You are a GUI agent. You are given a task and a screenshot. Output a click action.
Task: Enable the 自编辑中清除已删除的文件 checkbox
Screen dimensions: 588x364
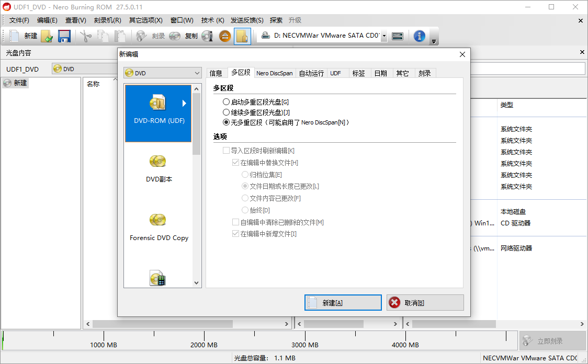point(235,222)
